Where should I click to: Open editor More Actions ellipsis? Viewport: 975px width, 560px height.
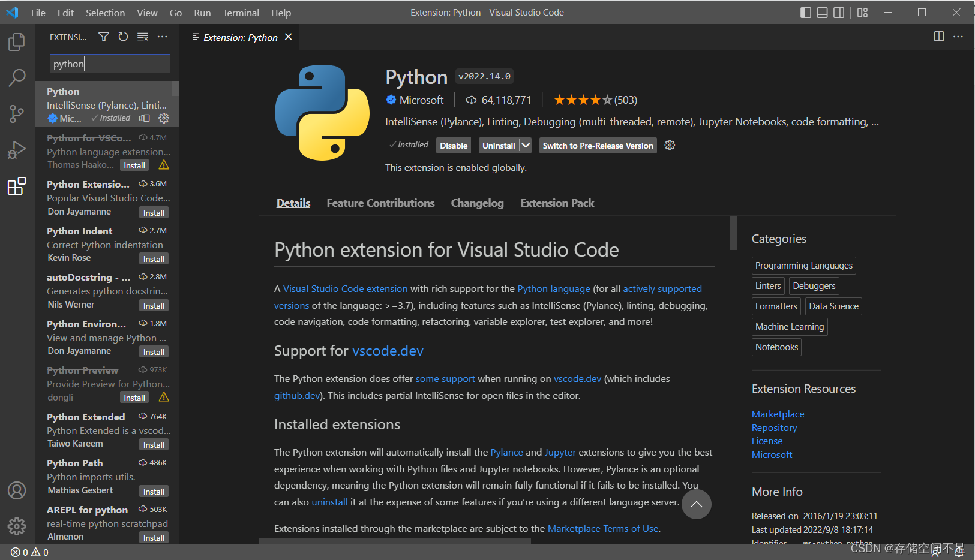pyautogui.click(x=958, y=37)
